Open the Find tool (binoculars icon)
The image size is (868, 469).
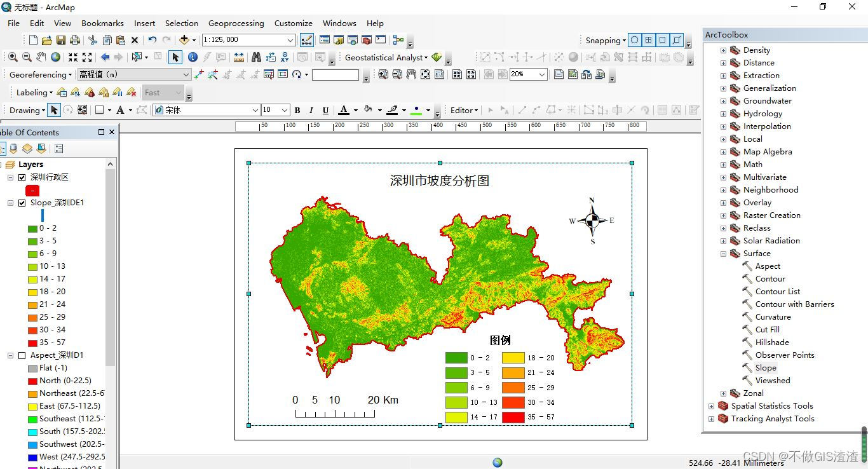coord(255,57)
